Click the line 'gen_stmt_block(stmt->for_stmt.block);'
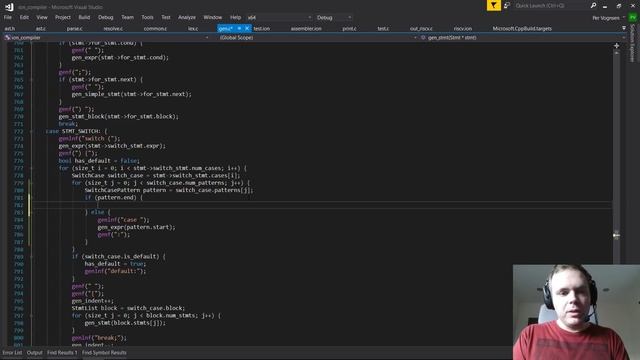This screenshot has width=640, height=360. point(118,116)
